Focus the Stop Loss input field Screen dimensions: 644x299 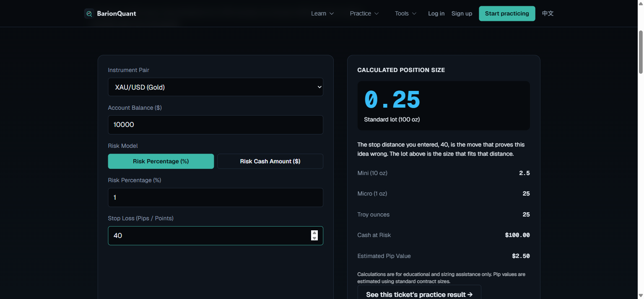(216, 236)
